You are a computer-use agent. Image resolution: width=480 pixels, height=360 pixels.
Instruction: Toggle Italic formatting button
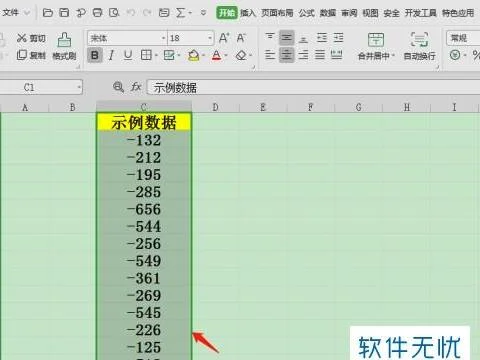(x=111, y=55)
